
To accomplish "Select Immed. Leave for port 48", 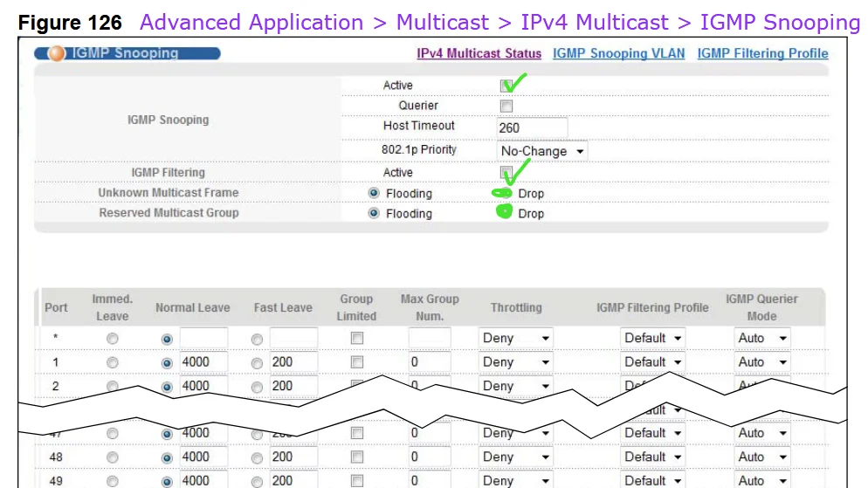I will 113,457.
